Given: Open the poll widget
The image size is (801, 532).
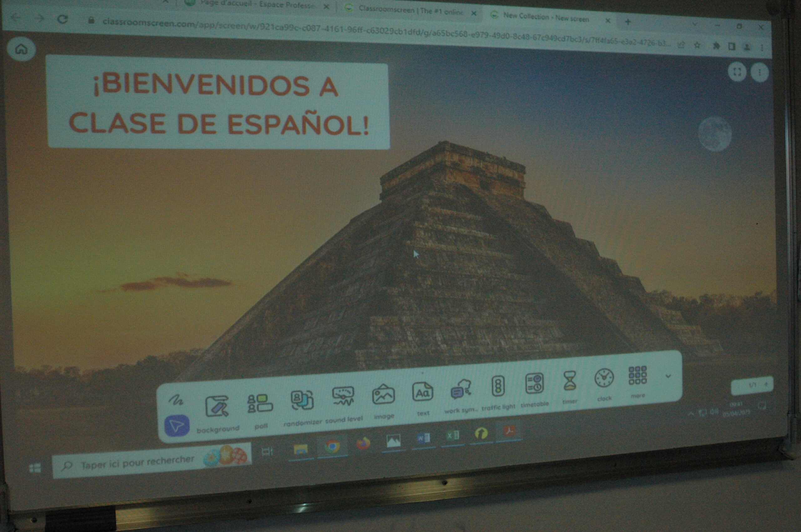Looking at the screenshot, I should point(260,403).
